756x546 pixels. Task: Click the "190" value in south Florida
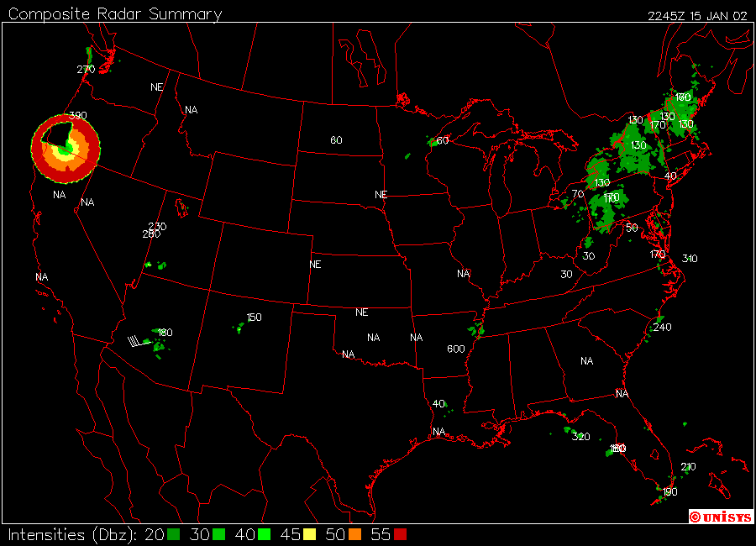(x=669, y=492)
